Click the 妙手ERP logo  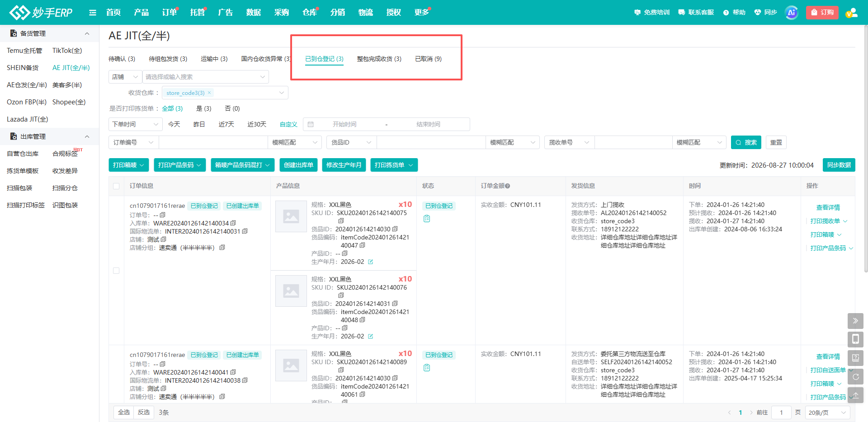[x=41, y=12]
